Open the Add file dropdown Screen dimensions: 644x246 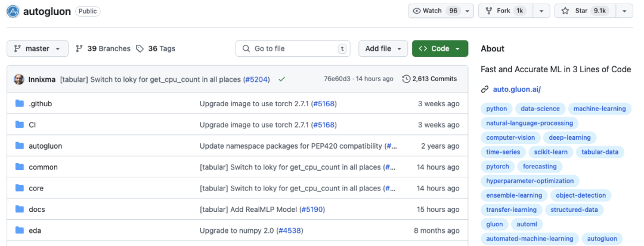(383, 48)
